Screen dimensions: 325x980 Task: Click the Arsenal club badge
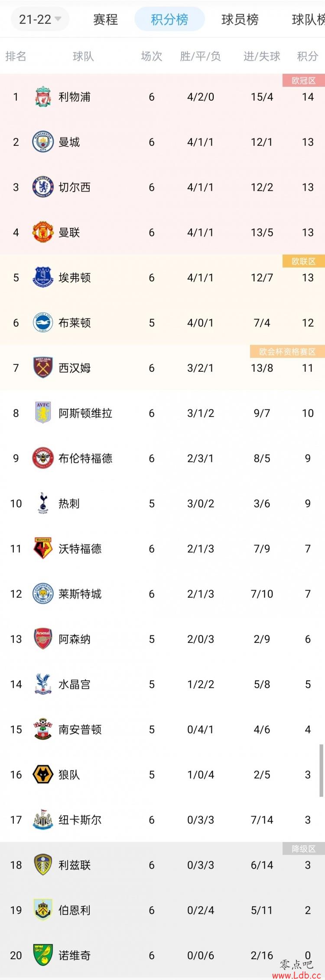point(43,639)
